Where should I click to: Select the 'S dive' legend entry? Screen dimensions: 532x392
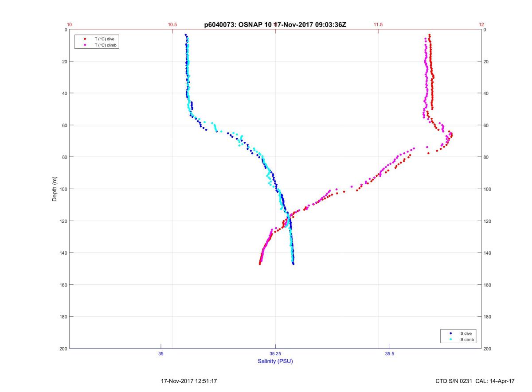[465, 333]
